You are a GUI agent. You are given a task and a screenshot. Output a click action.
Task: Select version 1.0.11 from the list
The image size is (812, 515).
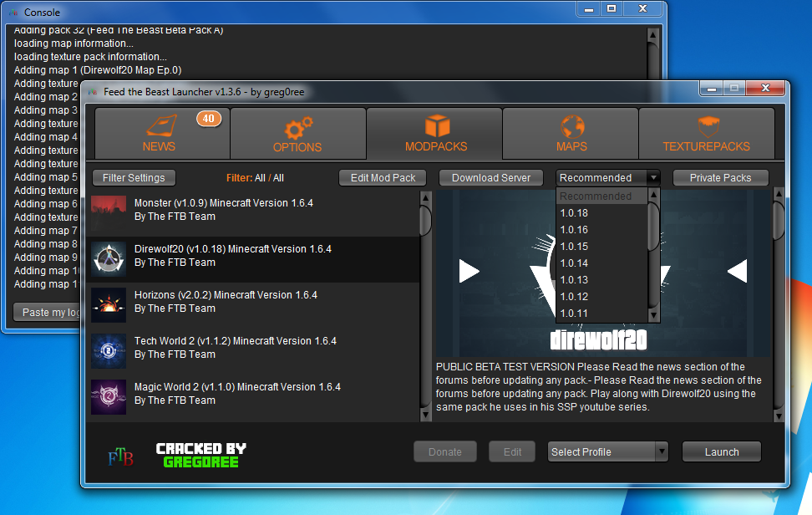click(601, 313)
